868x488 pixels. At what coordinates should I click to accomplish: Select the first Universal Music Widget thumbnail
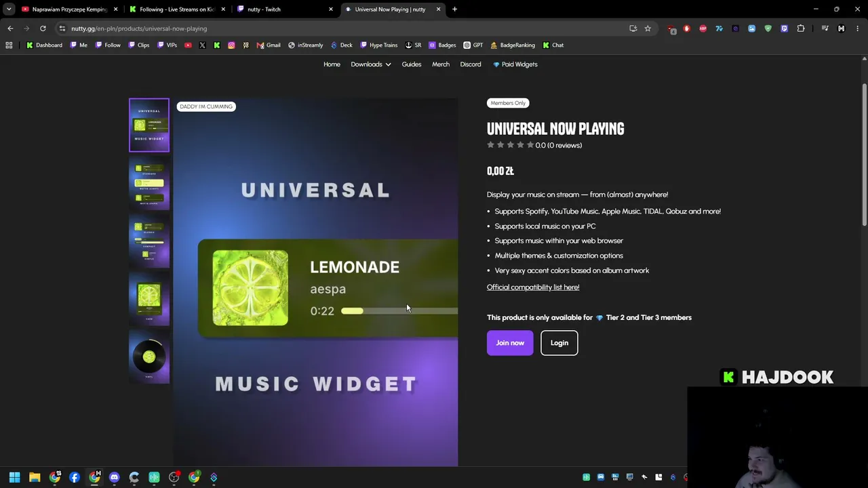pos(149,125)
